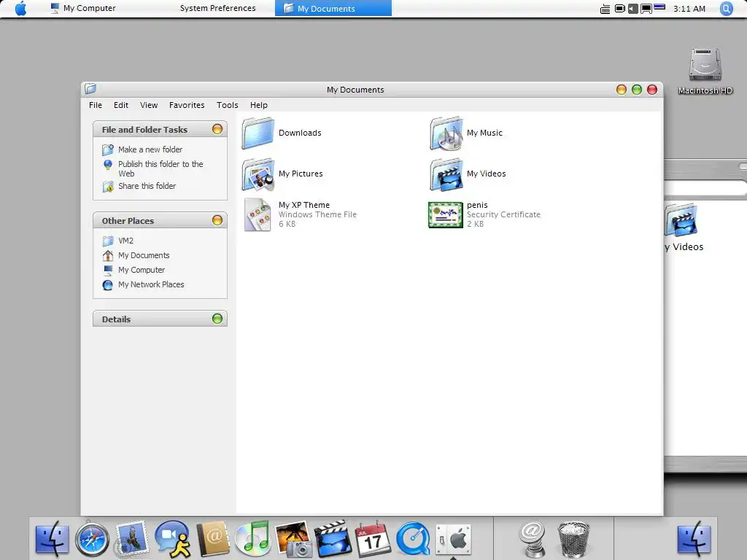Go to My Documents in Other Places
Viewport: 747px width, 560px height.
(144, 255)
